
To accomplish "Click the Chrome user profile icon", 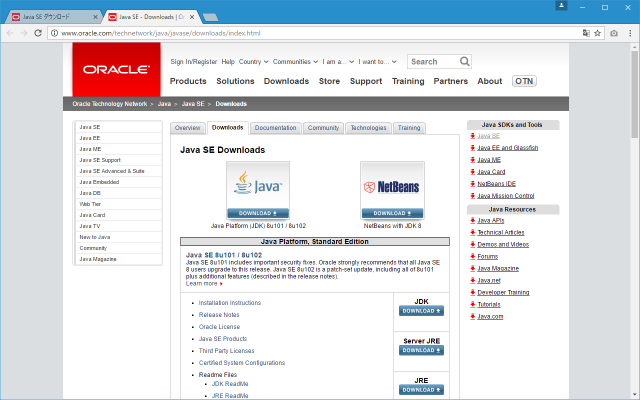I will coord(561,5).
